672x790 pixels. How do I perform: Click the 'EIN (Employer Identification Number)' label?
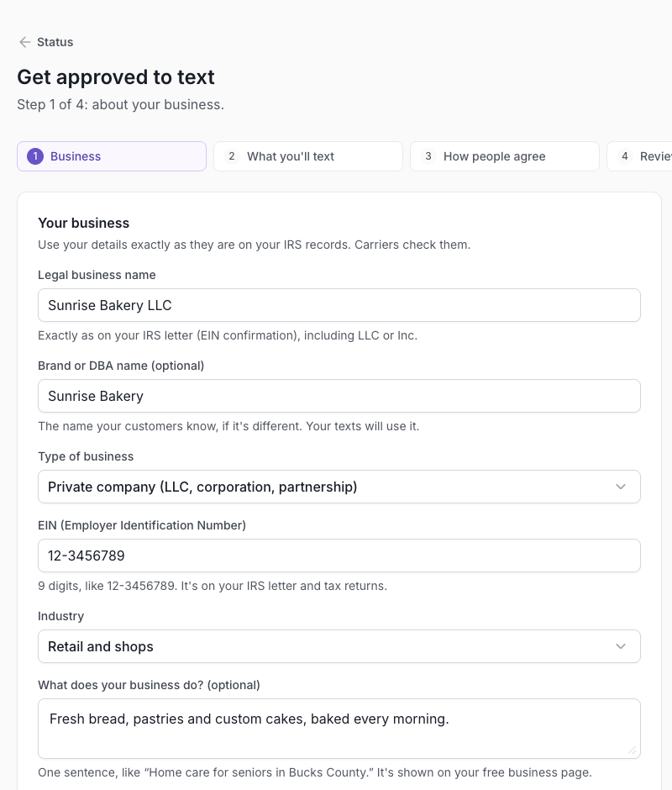pos(142,525)
